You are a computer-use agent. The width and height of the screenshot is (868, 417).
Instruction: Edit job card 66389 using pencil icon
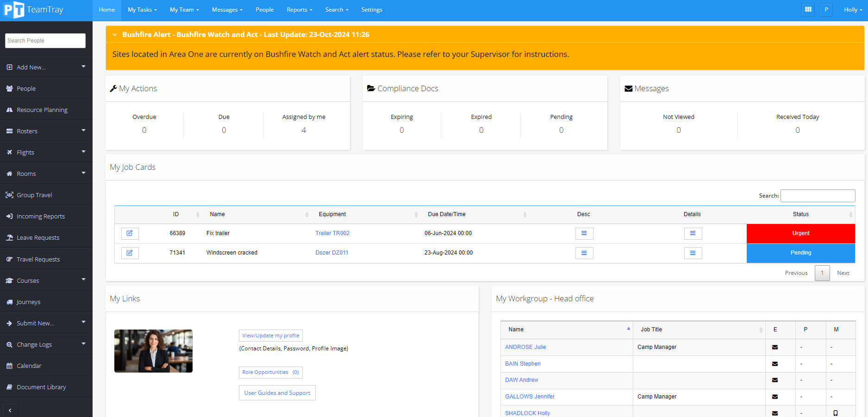point(130,233)
